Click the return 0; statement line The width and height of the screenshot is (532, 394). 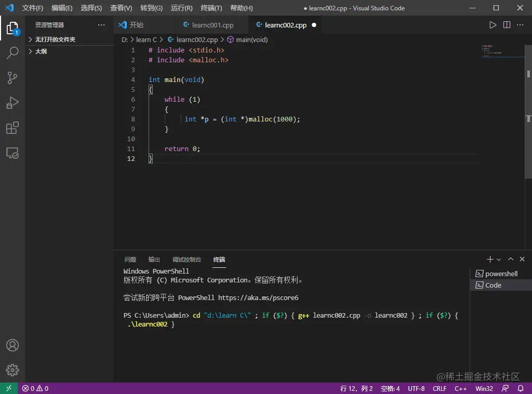pos(182,148)
